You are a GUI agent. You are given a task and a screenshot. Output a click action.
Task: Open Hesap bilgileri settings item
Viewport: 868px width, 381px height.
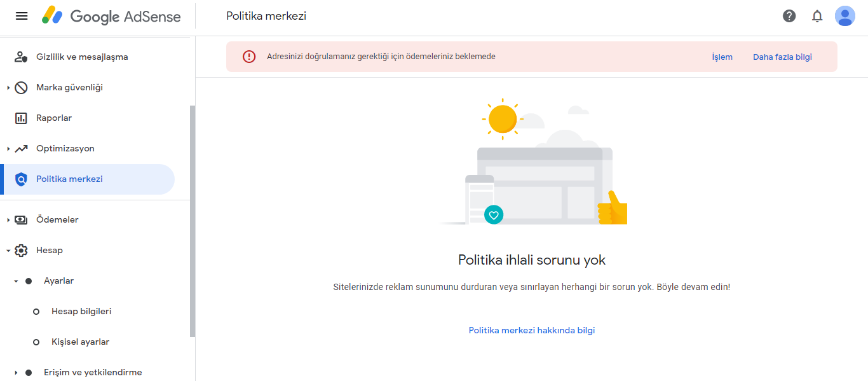click(81, 312)
